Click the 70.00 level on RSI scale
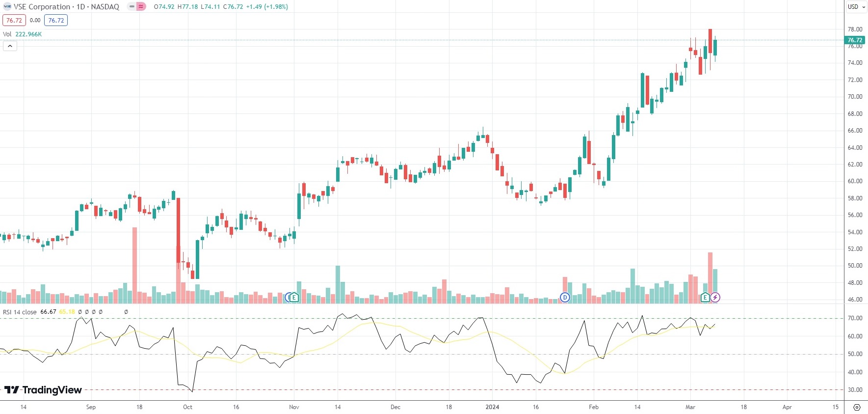Image resolution: width=868 pixels, height=414 pixels. tap(855, 318)
